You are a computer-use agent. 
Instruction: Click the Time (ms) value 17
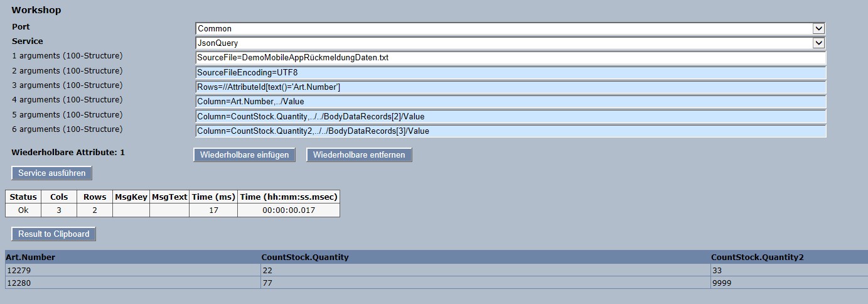[x=213, y=210]
